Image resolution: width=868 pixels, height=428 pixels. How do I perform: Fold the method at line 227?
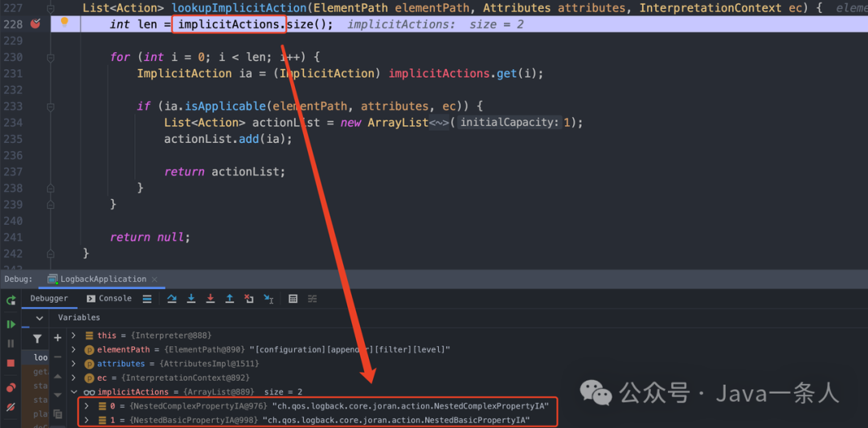[x=51, y=8]
